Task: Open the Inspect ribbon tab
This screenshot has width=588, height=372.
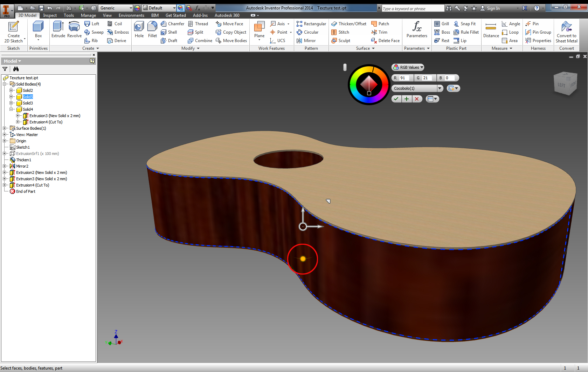Action: click(50, 15)
